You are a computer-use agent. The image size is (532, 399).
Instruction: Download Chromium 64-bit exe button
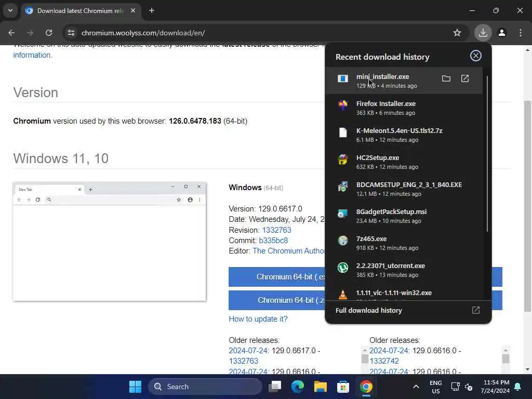click(x=276, y=277)
